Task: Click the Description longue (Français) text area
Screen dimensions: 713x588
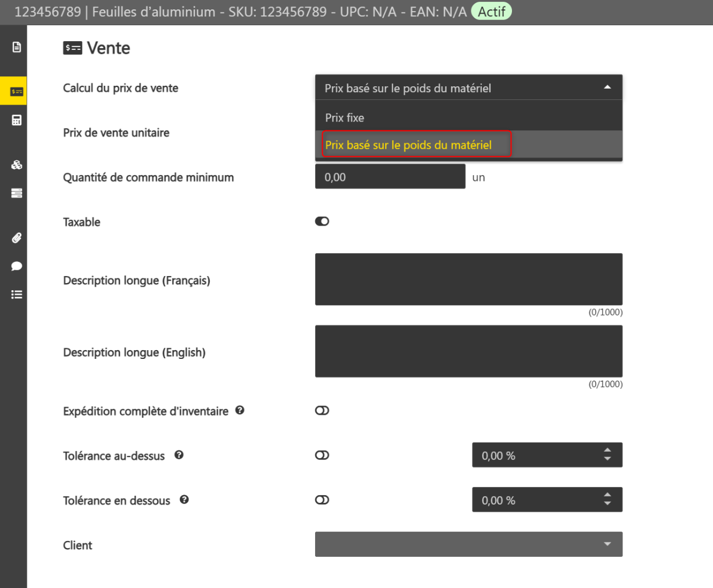Action: coord(468,279)
